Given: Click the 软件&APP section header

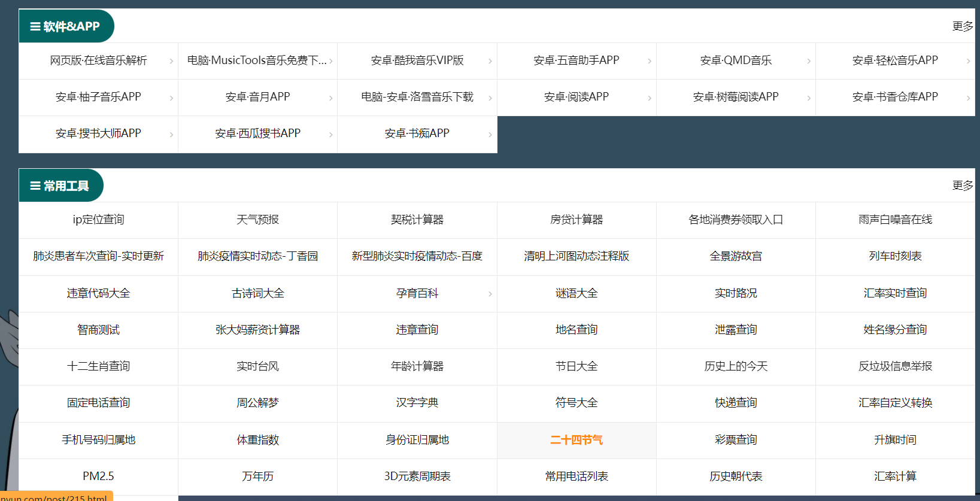Looking at the screenshot, I should click(66, 26).
